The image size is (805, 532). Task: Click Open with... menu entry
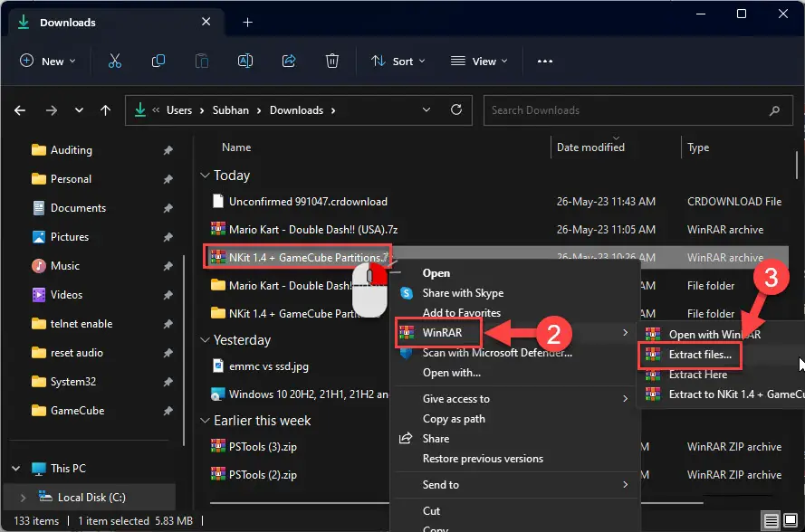[x=452, y=373]
